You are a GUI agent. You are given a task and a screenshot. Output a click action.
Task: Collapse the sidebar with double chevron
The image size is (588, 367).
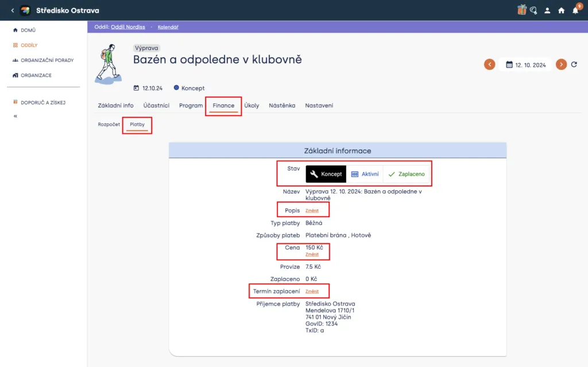point(16,116)
